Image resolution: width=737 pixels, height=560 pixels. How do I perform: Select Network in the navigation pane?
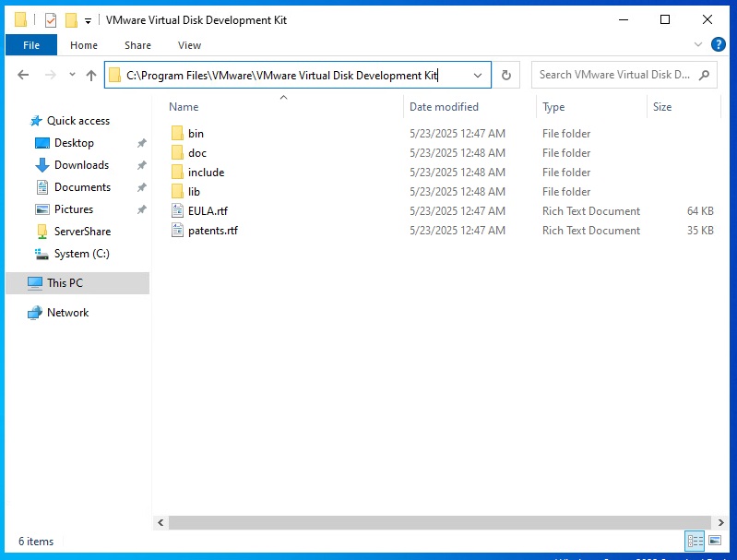(x=67, y=313)
